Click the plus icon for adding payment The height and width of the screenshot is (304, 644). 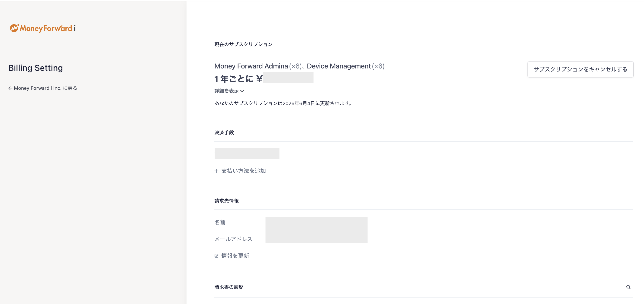point(216,171)
